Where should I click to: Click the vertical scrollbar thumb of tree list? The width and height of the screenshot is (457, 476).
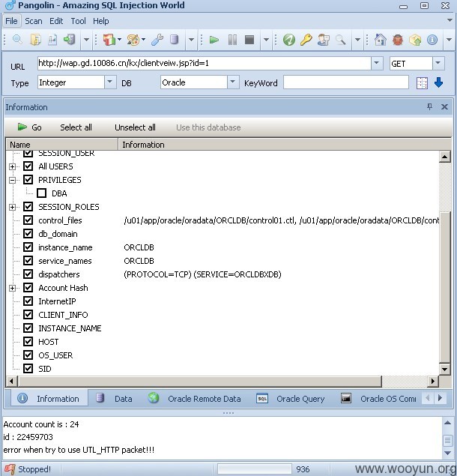444,287
